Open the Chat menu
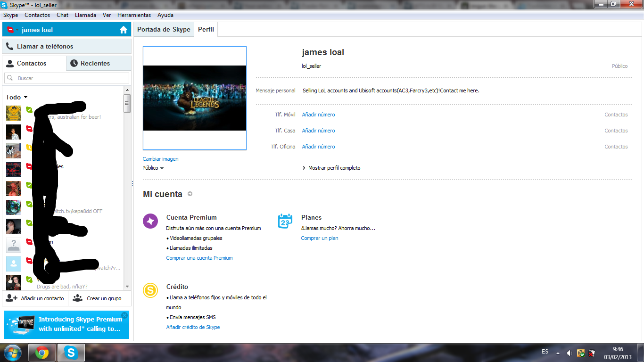 (63, 15)
